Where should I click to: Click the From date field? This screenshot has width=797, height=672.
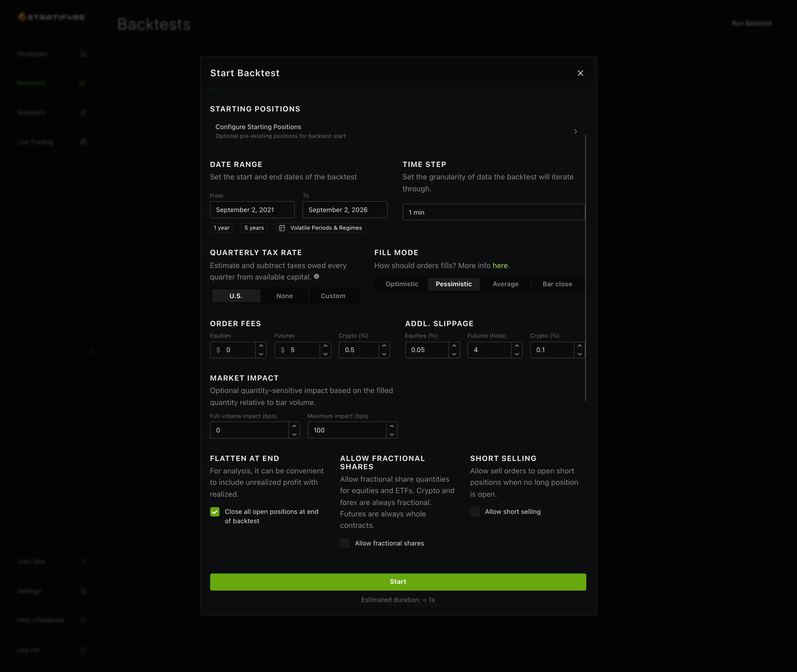252,210
